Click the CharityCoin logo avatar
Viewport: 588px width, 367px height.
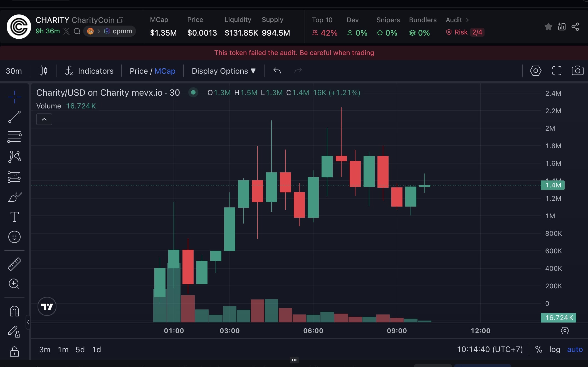coord(19,27)
